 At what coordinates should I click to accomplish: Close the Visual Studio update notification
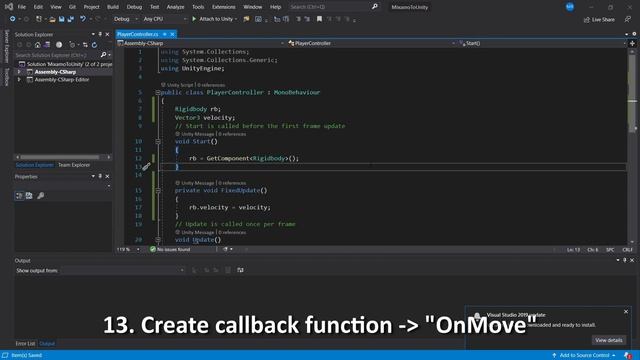(x=626, y=311)
